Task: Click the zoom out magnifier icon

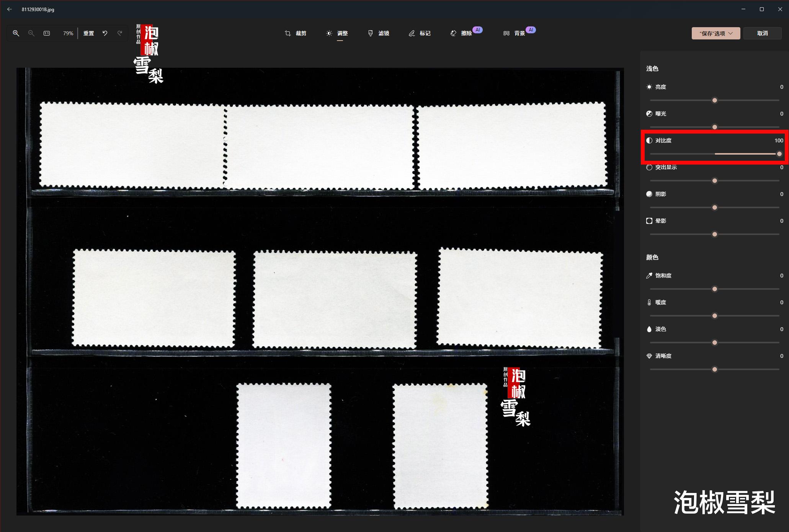Action: pos(31,33)
